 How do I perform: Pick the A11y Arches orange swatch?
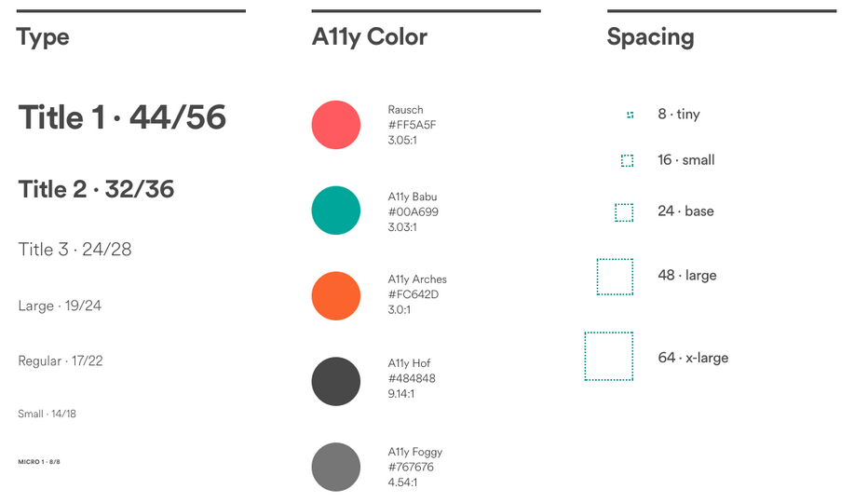tap(336, 295)
